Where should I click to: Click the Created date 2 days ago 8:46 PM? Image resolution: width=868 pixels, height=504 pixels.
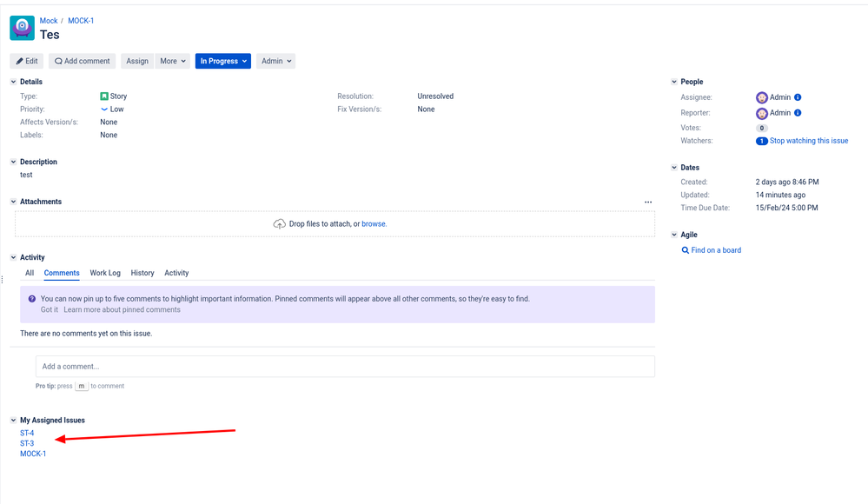coord(787,182)
